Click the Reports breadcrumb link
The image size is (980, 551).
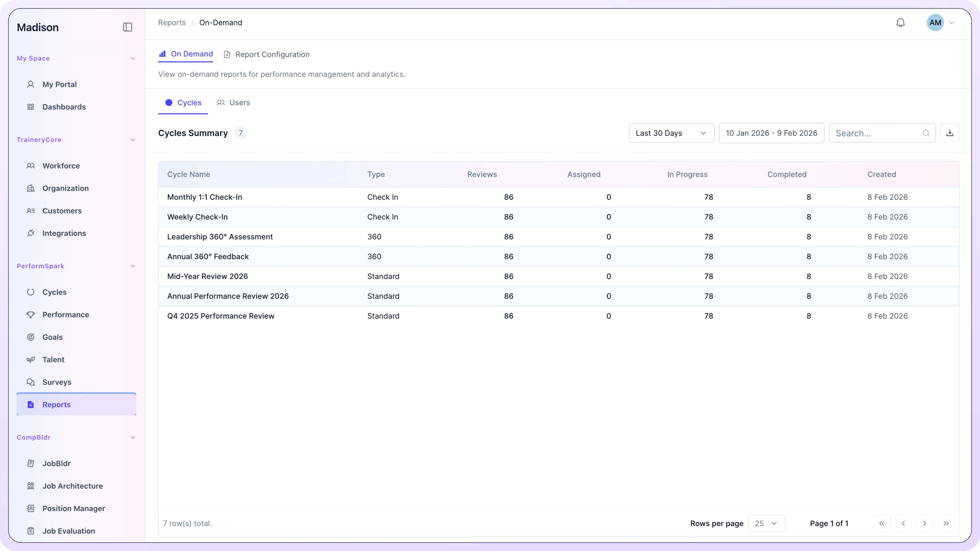pyautogui.click(x=172, y=23)
